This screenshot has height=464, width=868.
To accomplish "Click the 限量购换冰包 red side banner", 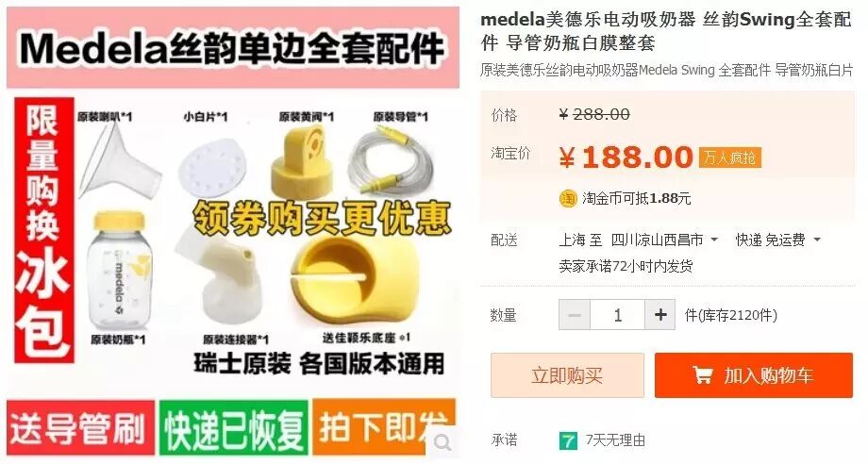I will (x=43, y=230).
